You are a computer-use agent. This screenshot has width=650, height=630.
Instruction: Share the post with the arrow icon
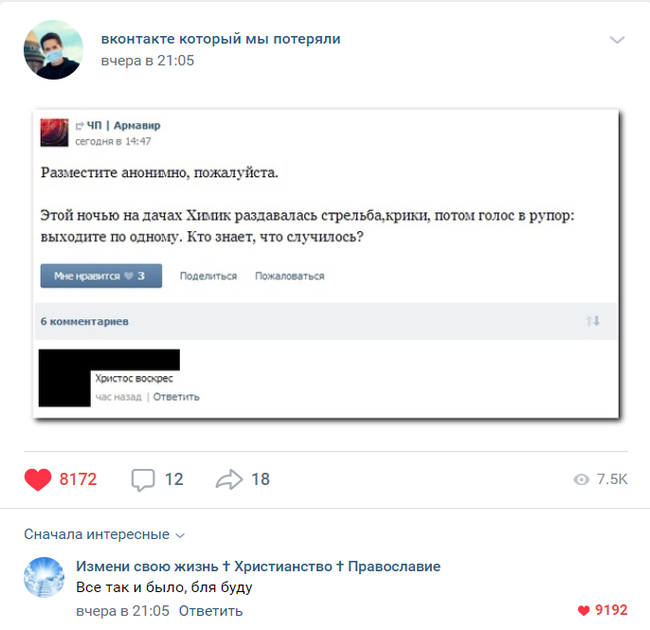[229, 480]
